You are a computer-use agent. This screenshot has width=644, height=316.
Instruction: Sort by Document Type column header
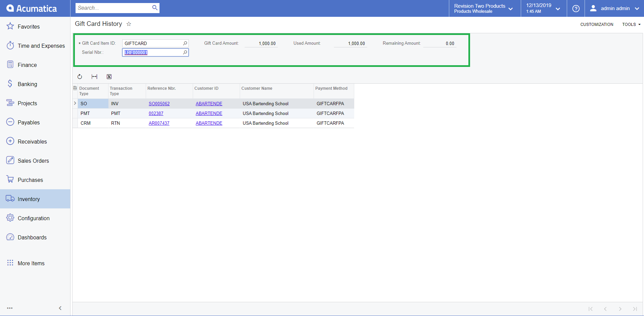click(x=93, y=91)
